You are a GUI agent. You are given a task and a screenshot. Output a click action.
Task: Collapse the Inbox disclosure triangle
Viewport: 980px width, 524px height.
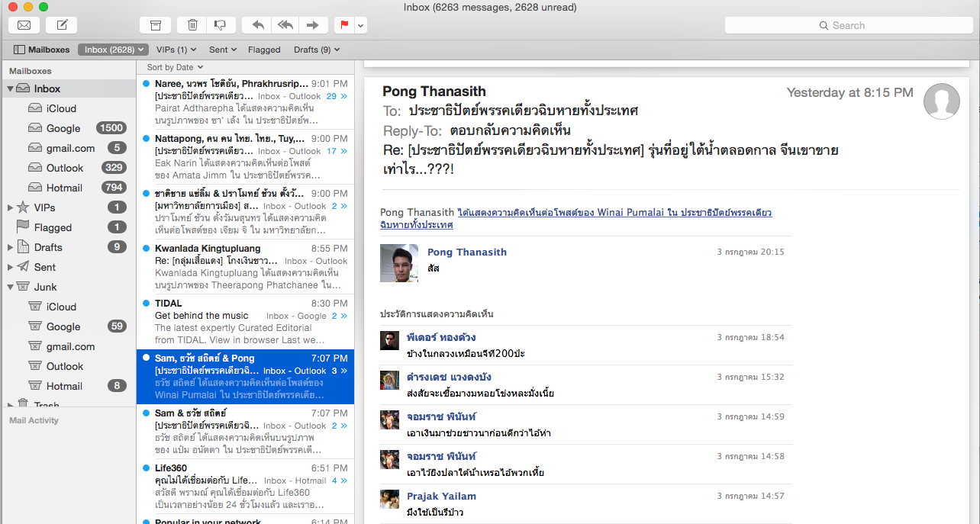pyautogui.click(x=11, y=88)
